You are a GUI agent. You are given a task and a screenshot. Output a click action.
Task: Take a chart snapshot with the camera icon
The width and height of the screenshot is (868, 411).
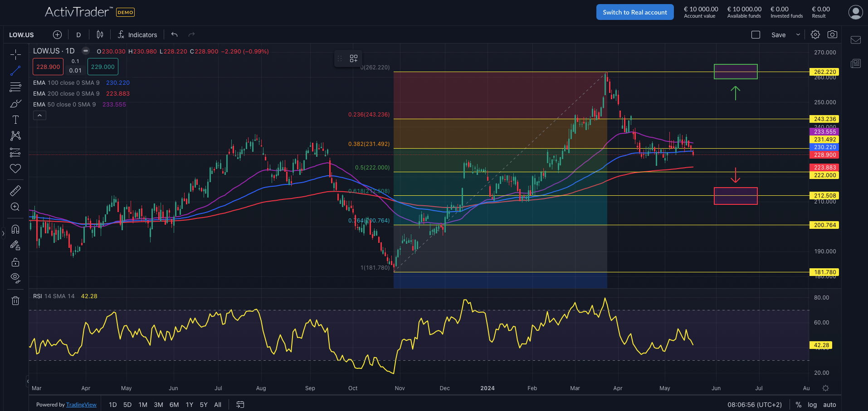click(832, 35)
